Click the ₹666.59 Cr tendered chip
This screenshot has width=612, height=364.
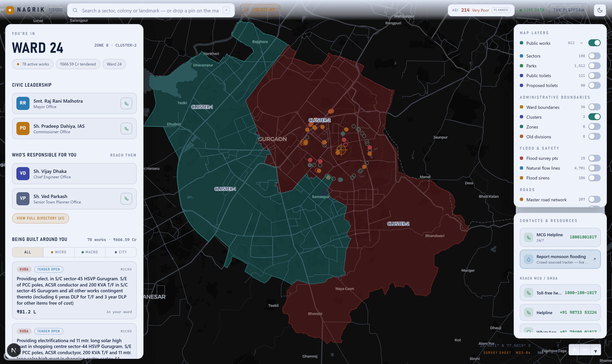click(78, 64)
